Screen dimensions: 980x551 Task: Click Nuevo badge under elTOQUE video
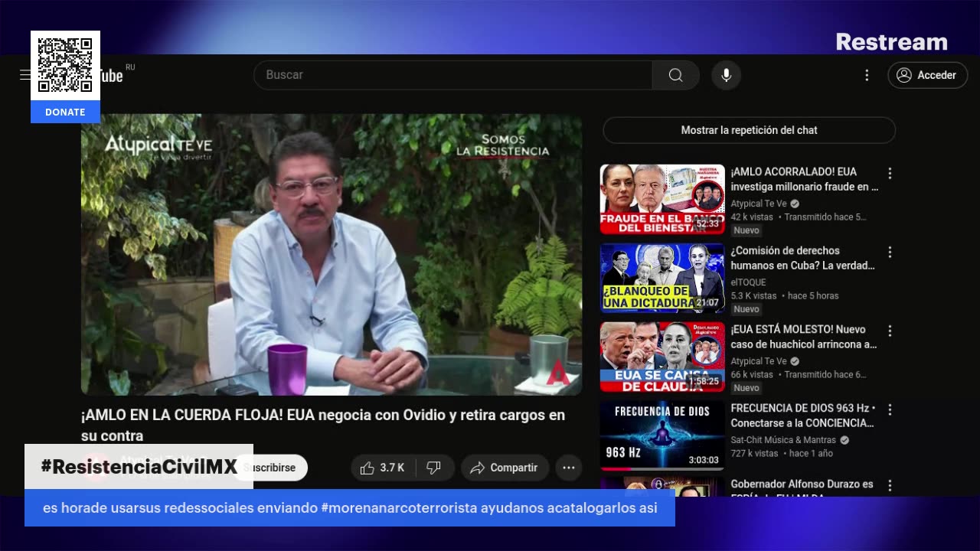746,309
